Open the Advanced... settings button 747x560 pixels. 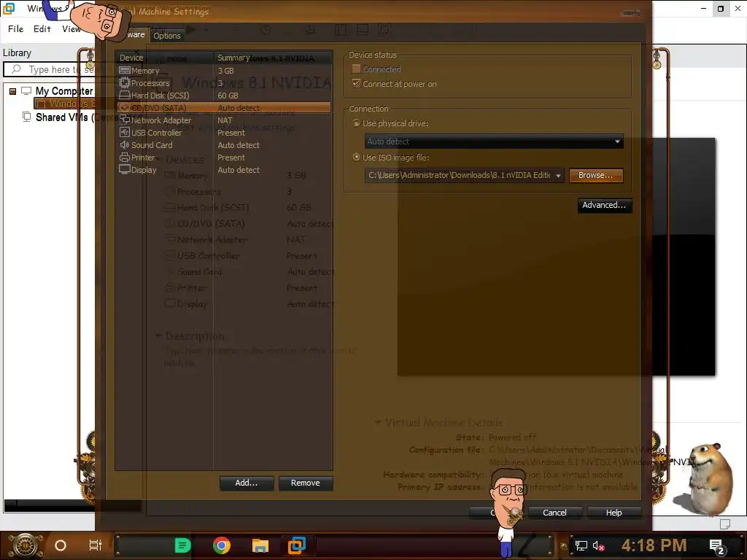604,205
